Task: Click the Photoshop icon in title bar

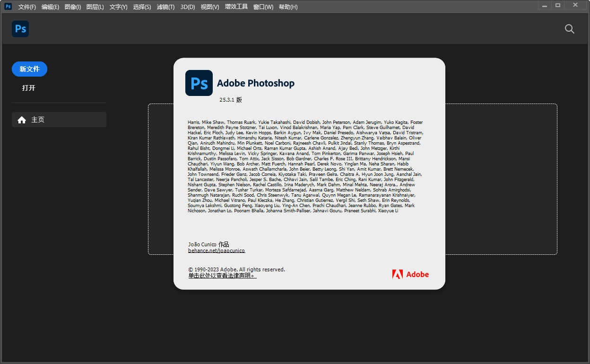Action: coord(8,7)
